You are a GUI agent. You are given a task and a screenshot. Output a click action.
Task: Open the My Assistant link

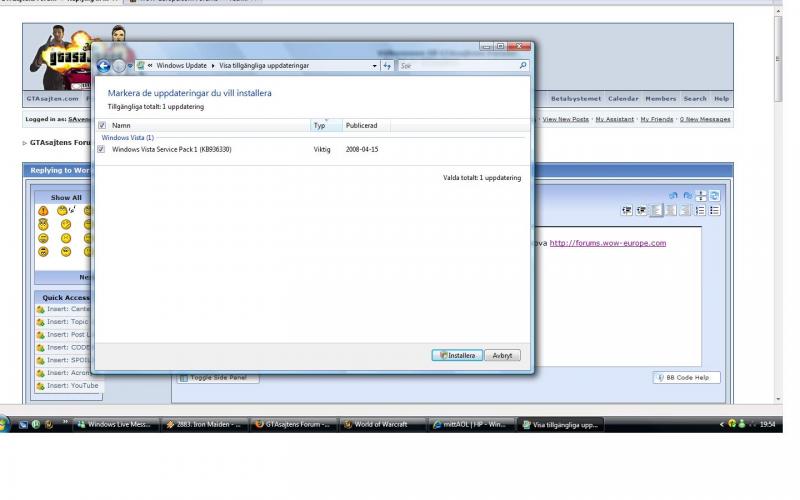click(614, 119)
